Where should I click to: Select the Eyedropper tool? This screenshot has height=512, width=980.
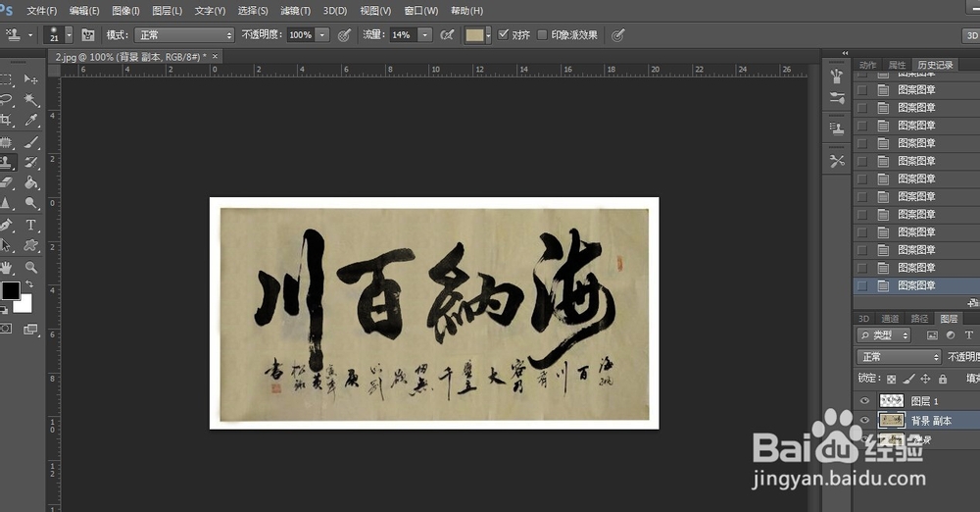[x=30, y=120]
